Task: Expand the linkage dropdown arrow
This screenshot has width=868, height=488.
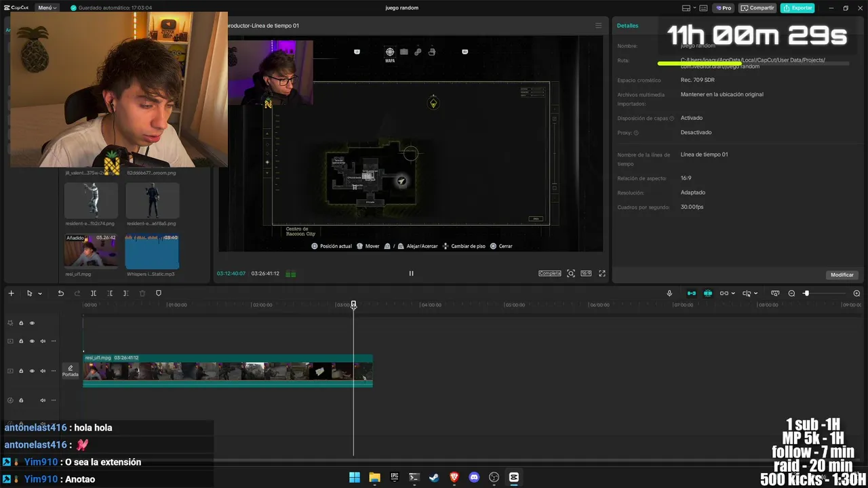Action: pyautogui.click(x=734, y=294)
